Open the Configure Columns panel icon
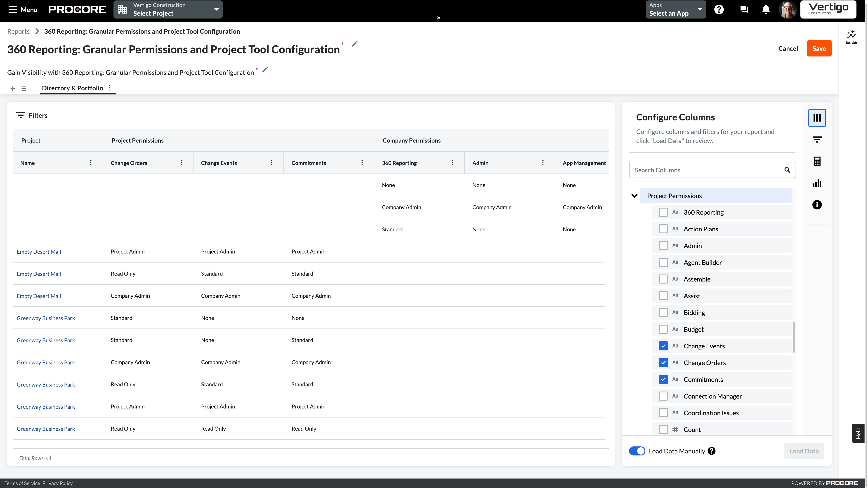868x488 pixels. pos(817,118)
